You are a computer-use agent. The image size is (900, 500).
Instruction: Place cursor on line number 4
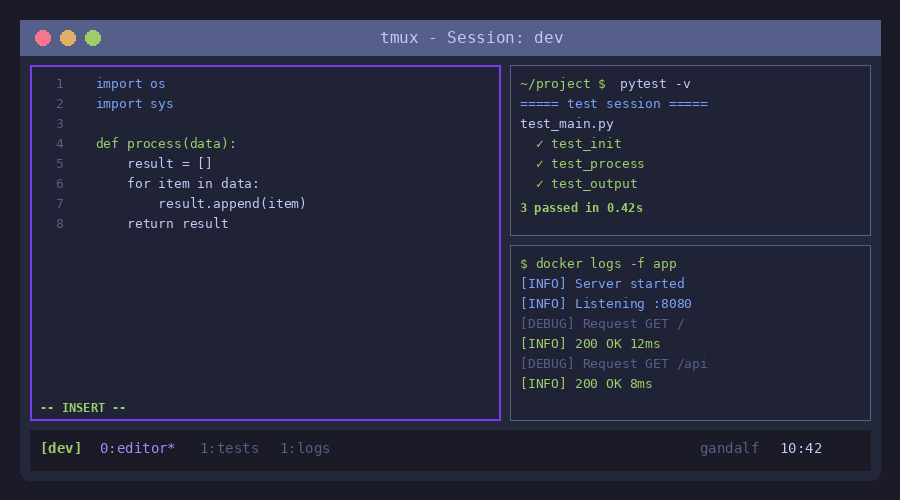[x=60, y=144]
